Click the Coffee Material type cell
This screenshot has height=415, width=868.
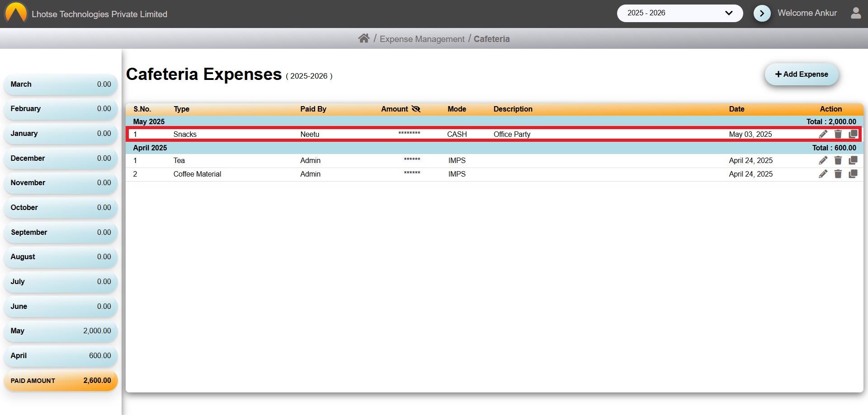pos(197,174)
